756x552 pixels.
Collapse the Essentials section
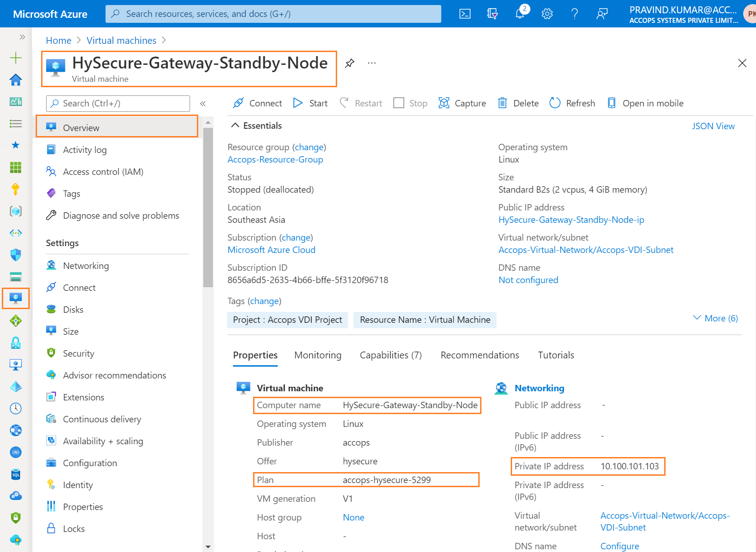(256, 126)
